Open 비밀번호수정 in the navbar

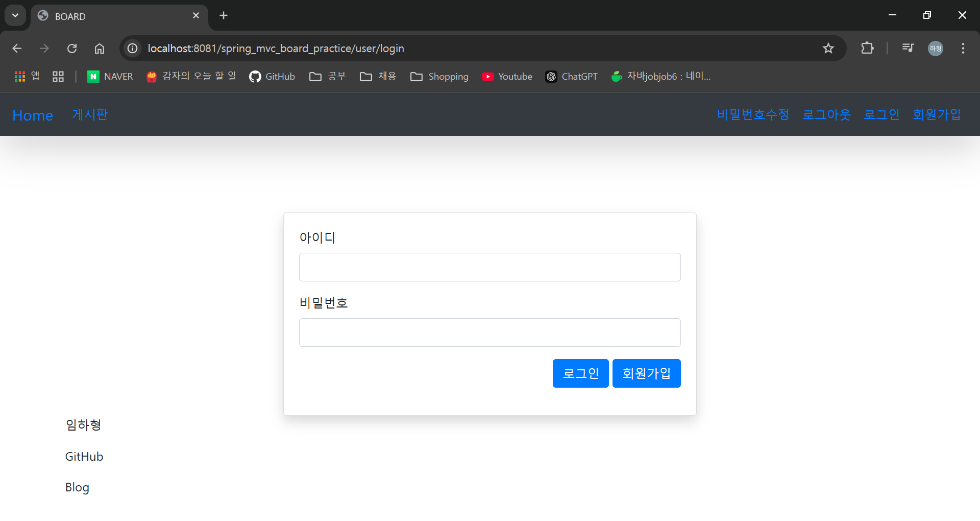(x=753, y=114)
